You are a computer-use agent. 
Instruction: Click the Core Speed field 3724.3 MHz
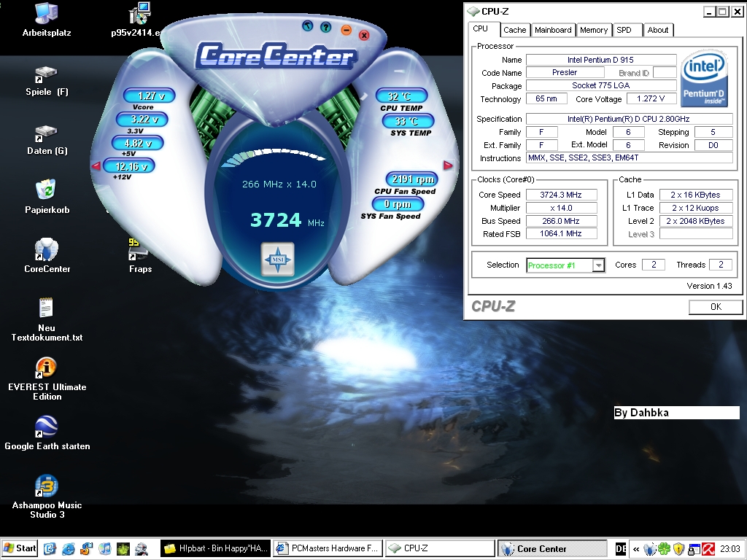[x=561, y=195]
